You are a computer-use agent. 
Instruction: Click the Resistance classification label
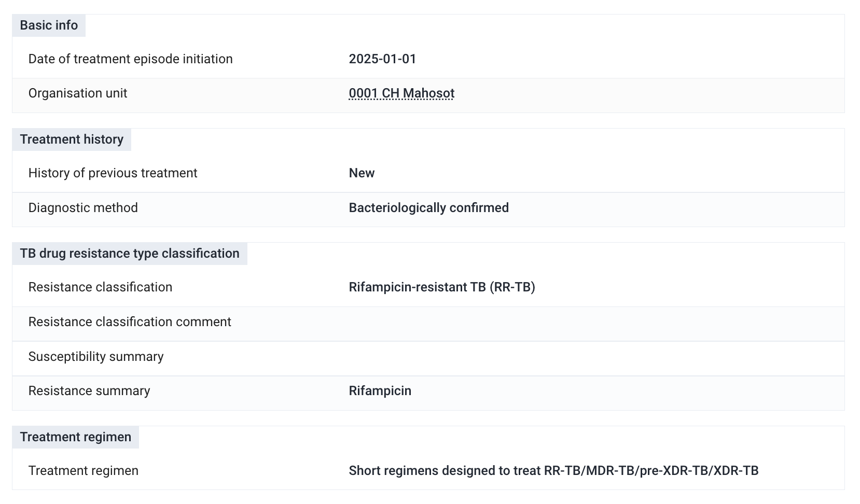coord(100,287)
